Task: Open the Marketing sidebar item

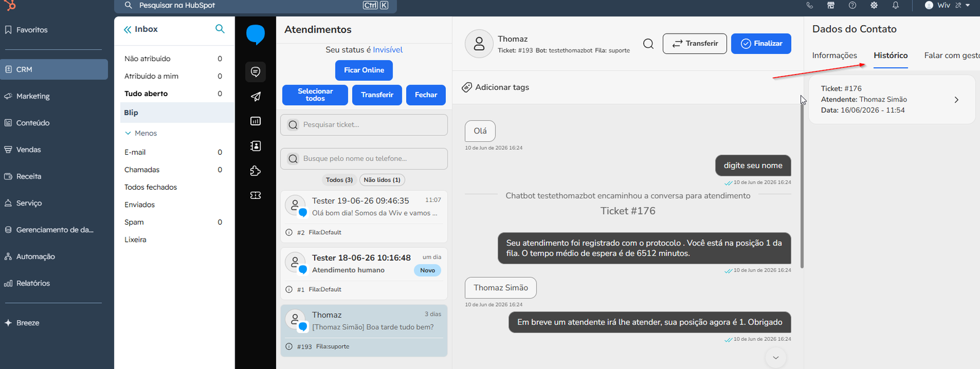Action: pyautogui.click(x=33, y=96)
